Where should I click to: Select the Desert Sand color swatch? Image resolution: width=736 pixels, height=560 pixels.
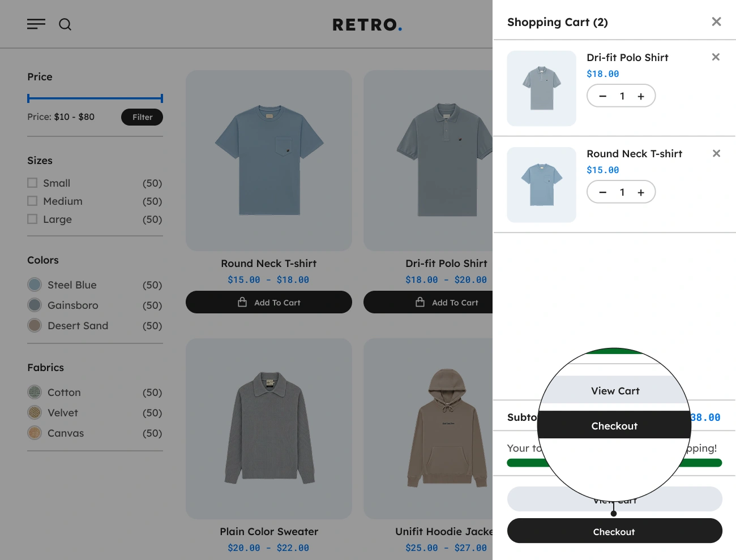[x=35, y=325]
